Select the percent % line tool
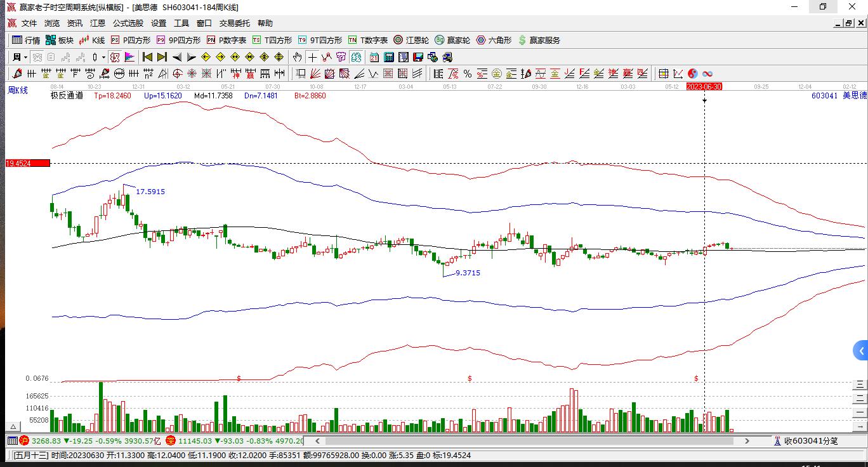Image resolution: width=868 pixels, height=467 pixels. tap(468, 74)
